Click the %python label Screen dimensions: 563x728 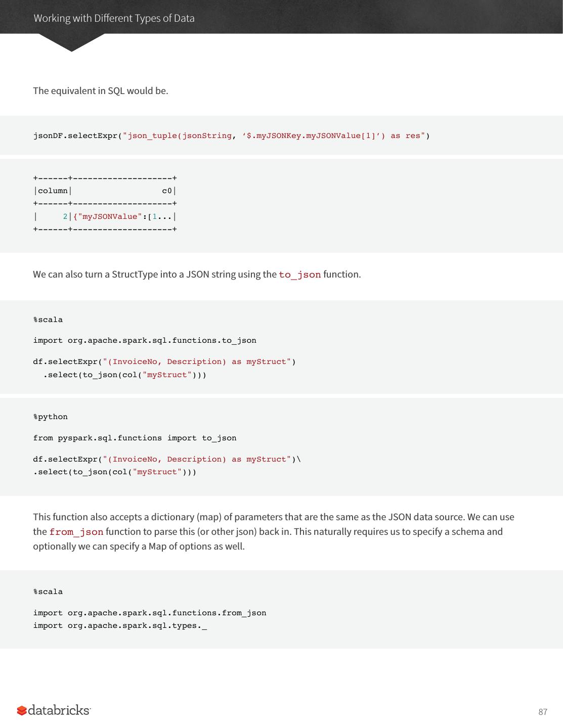pos(50,417)
